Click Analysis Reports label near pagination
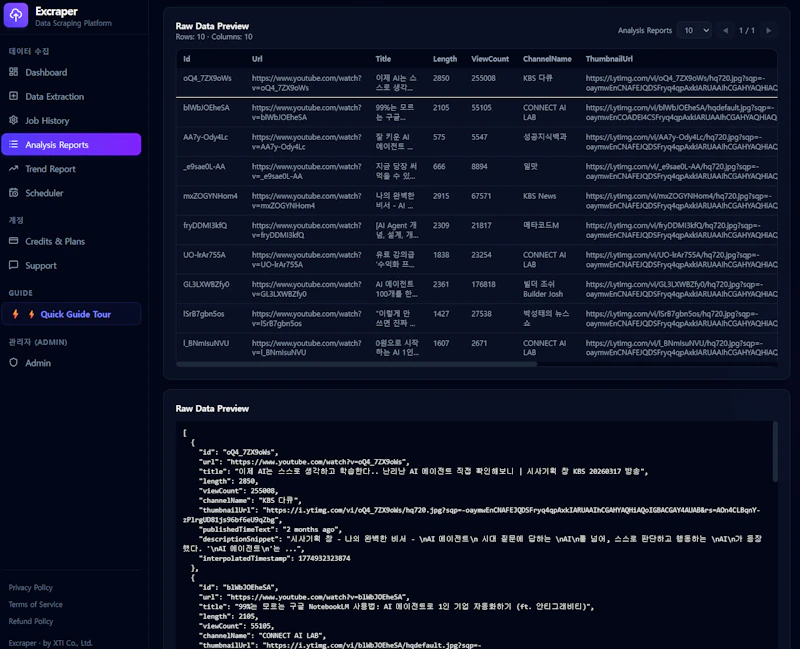The image size is (800, 649). pos(645,31)
